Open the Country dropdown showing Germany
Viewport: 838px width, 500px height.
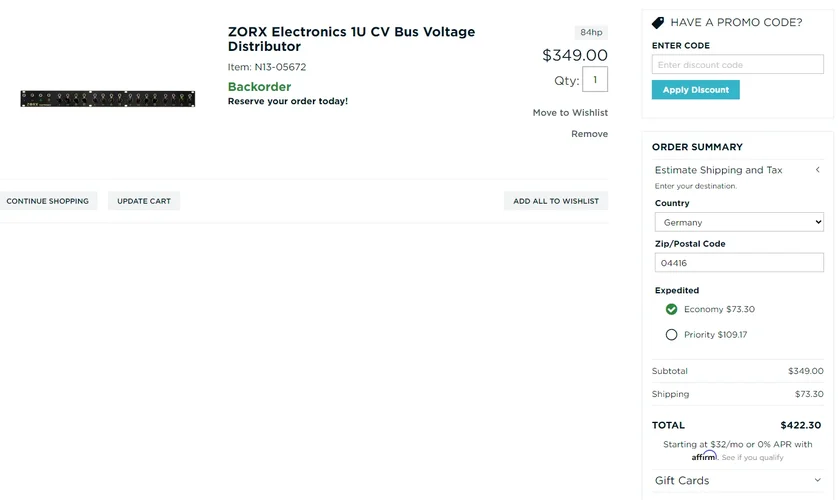pos(738,222)
